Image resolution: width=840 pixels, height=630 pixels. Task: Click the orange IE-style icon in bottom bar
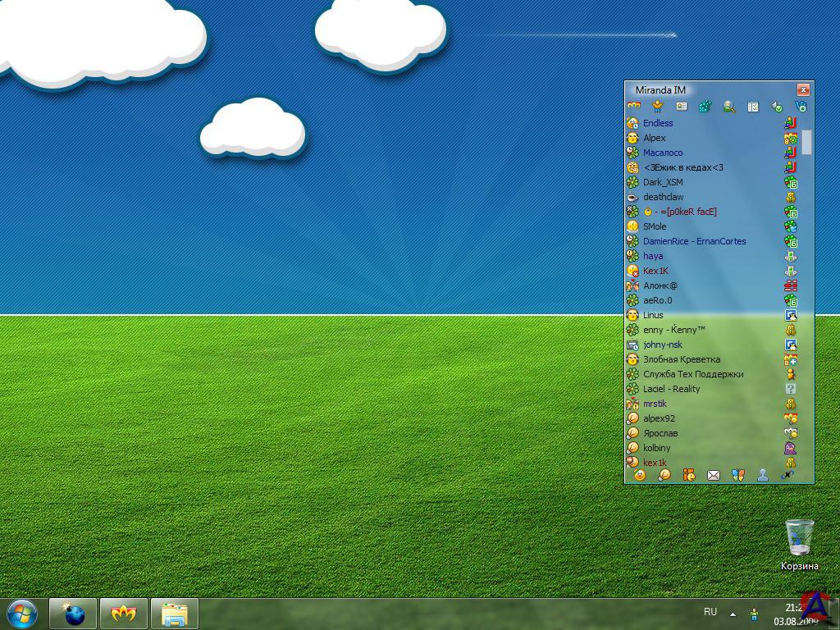(689, 475)
